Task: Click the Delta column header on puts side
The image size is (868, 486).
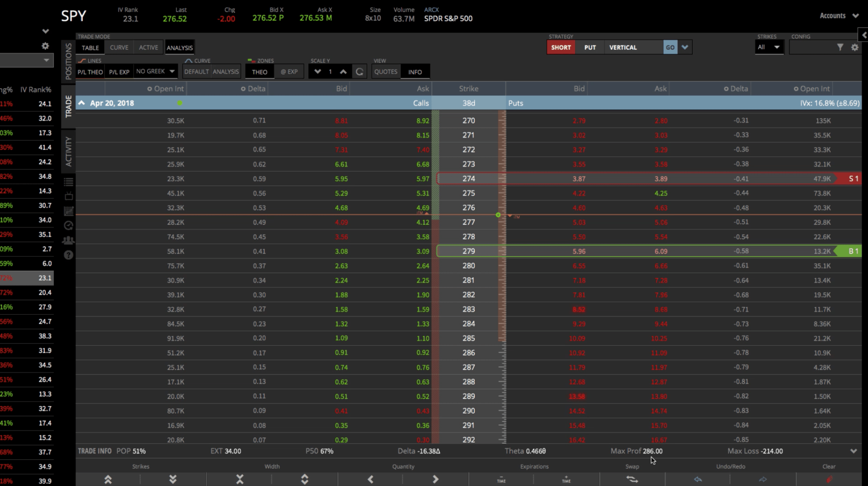Action: pyautogui.click(x=736, y=89)
